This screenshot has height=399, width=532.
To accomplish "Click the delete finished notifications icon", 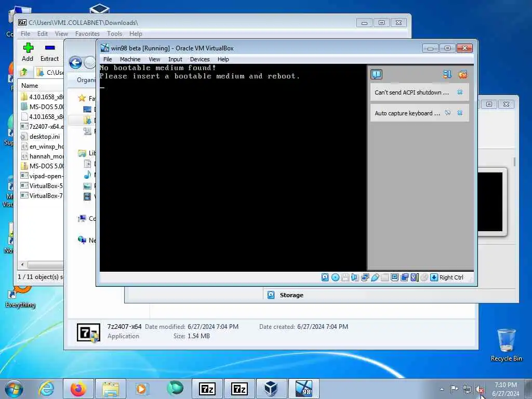I will tap(462, 74).
